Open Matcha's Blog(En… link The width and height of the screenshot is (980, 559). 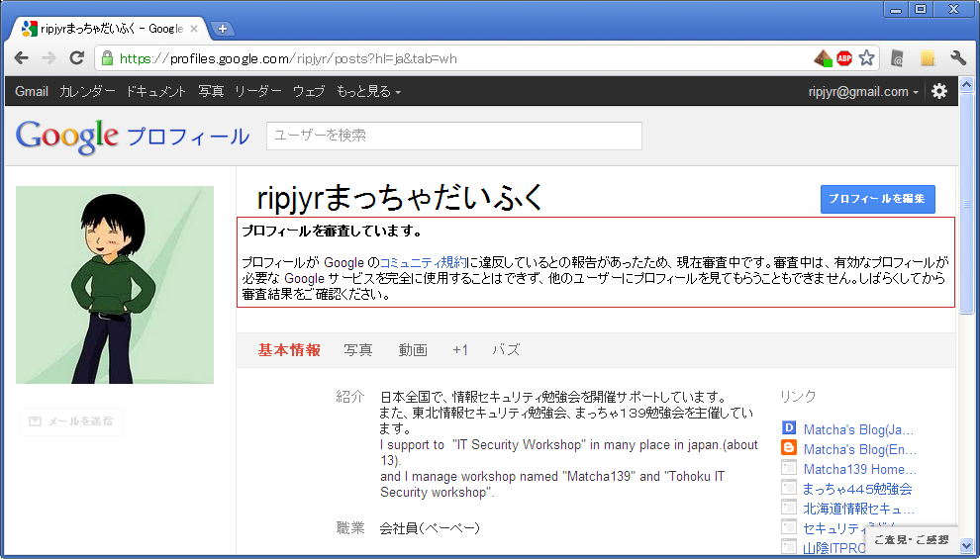tap(860, 450)
